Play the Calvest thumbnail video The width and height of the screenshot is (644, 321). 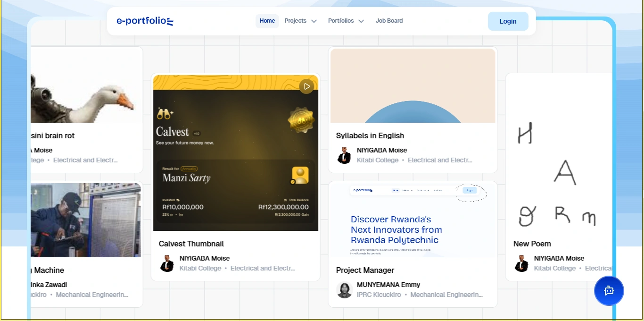click(x=306, y=86)
